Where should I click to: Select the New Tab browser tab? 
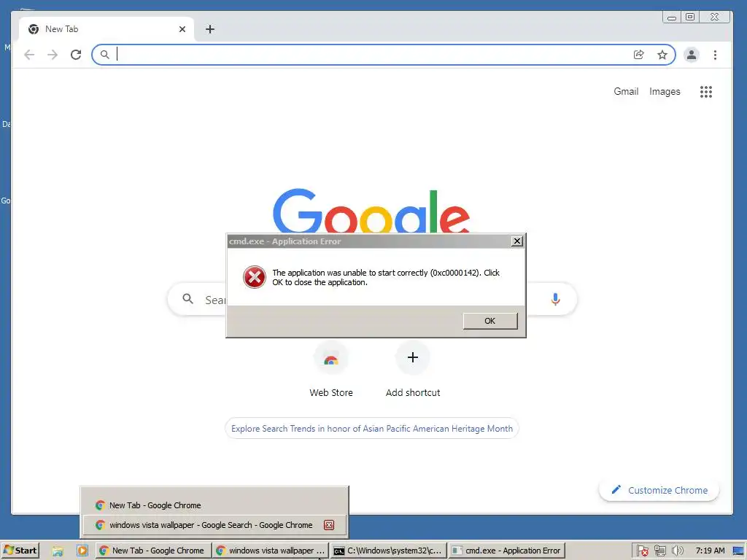point(107,29)
